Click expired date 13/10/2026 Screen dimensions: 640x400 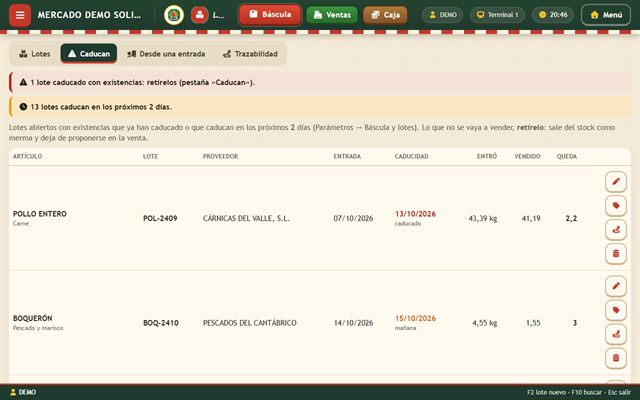coord(415,214)
